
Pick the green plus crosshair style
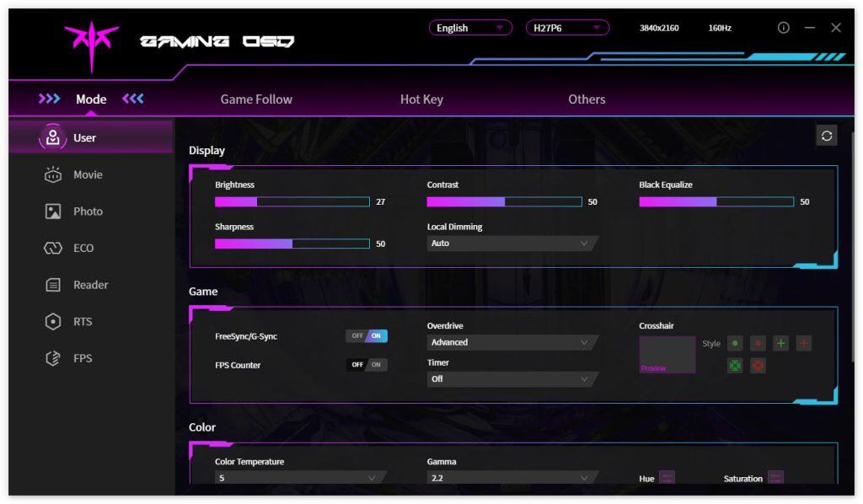point(781,343)
